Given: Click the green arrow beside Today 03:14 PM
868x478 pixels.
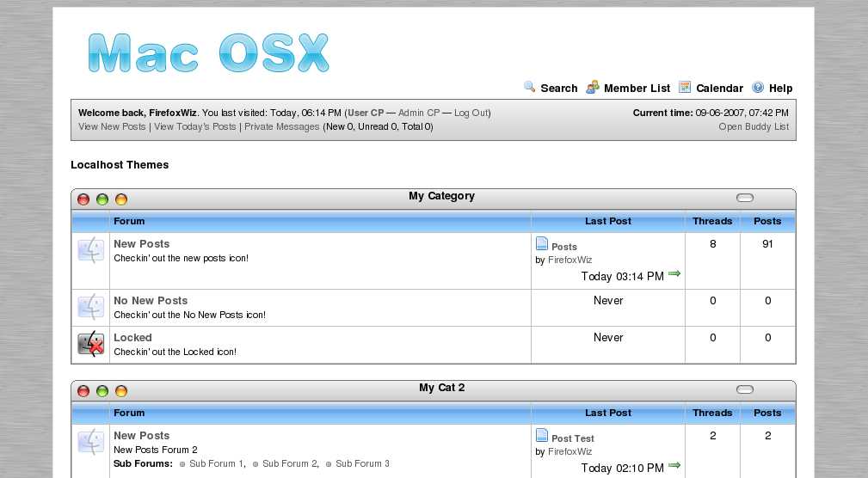Looking at the screenshot, I should click(674, 274).
